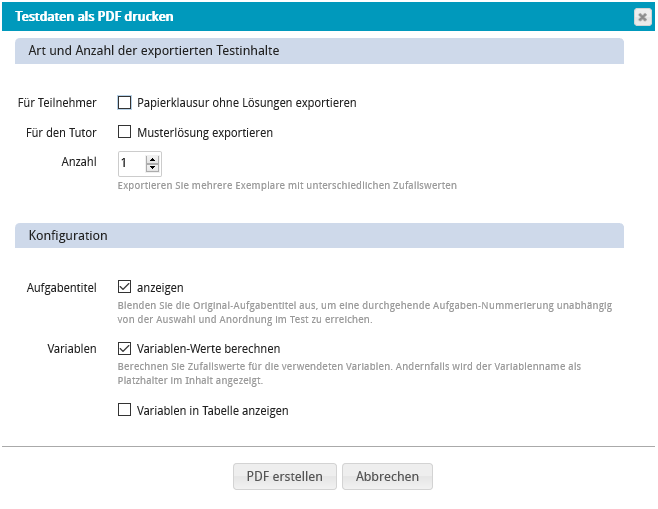Enable Papierklausur ohne Lösungen exportieren checkbox
The width and height of the screenshot is (658, 509).
click(125, 102)
